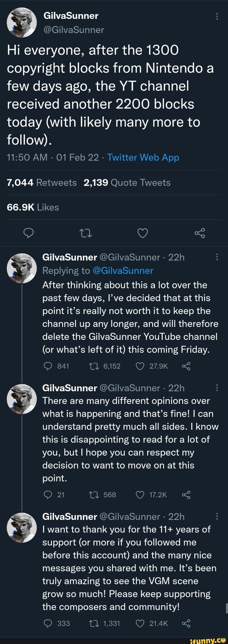Viewport: 228px width, 644px height.
Task: Open the three-dot menu on the thank-you tweet
Action: coord(217,517)
